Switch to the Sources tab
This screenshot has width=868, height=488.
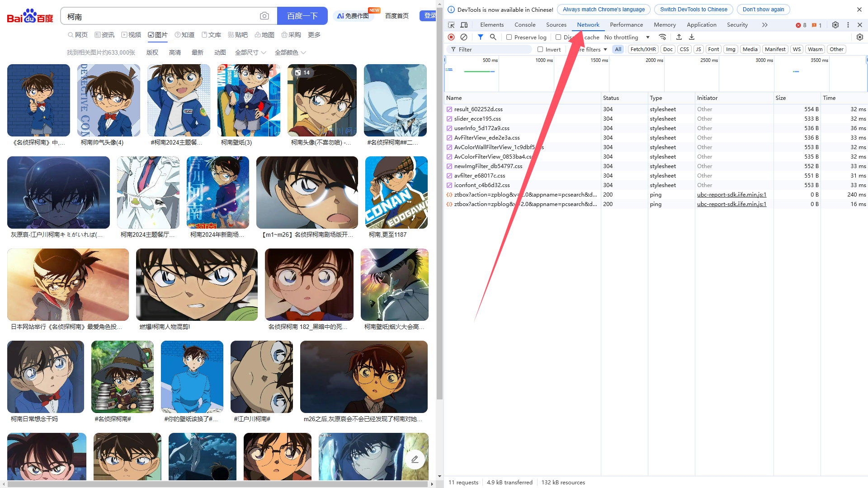556,25
